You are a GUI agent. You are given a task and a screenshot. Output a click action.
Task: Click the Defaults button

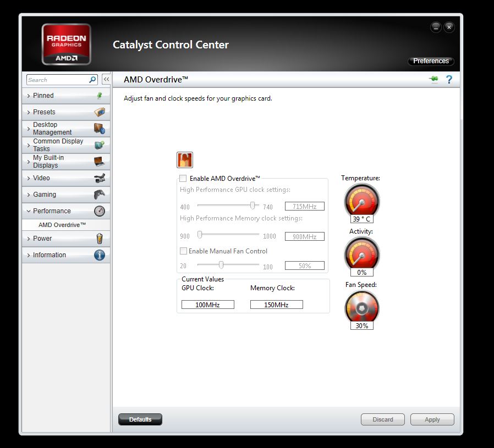point(140,419)
